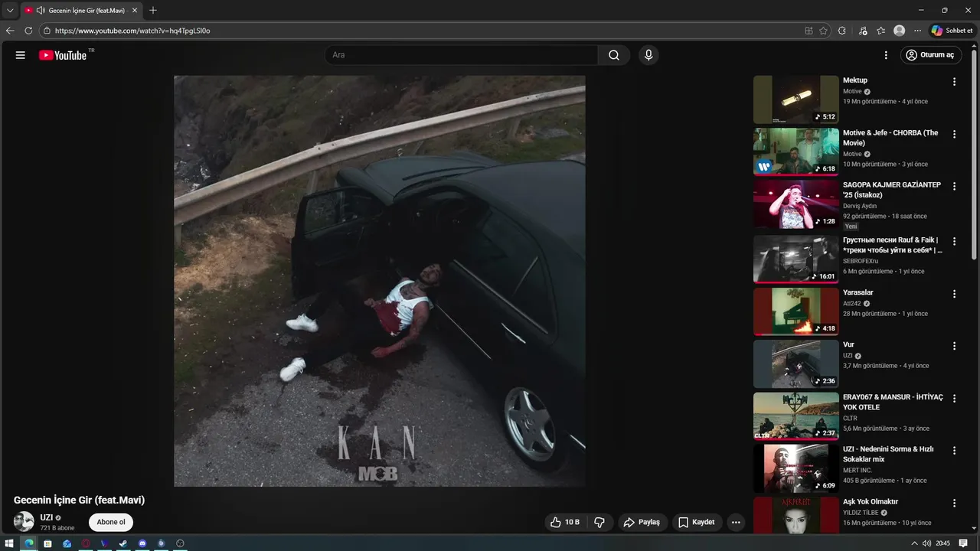Open the UZI channel name link
The height and width of the screenshot is (551, 980).
click(x=47, y=517)
